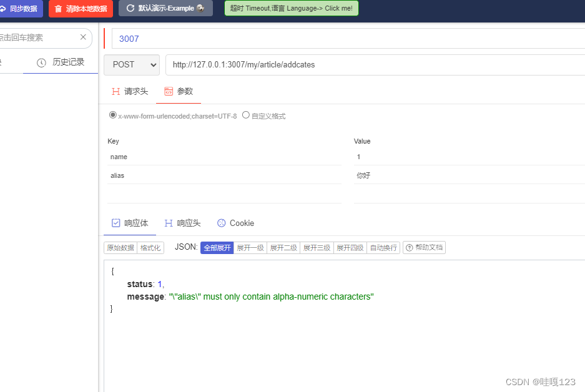Image resolution: width=585 pixels, height=392 pixels.
Task: Click the X to clear the search box
Action: pyautogui.click(x=83, y=37)
